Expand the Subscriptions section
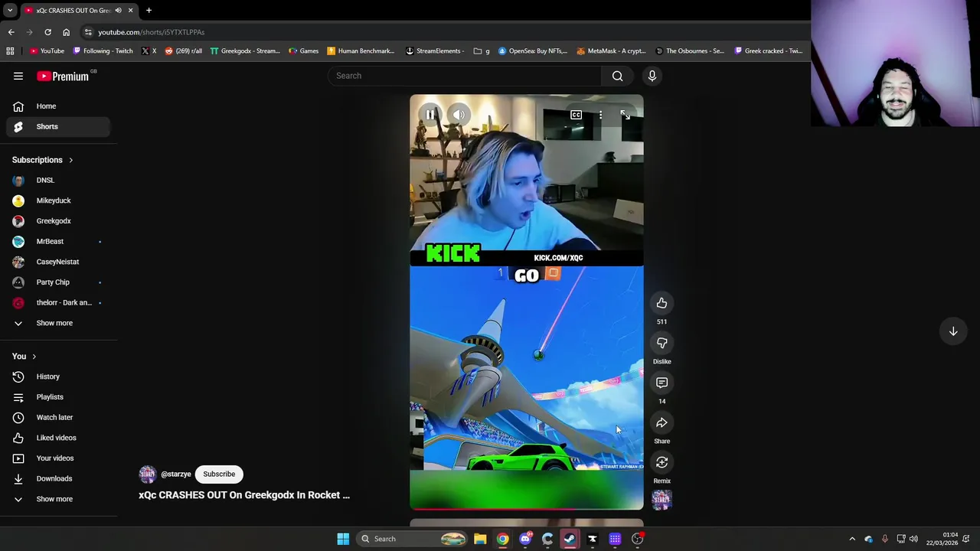980x551 pixels. 43,160
